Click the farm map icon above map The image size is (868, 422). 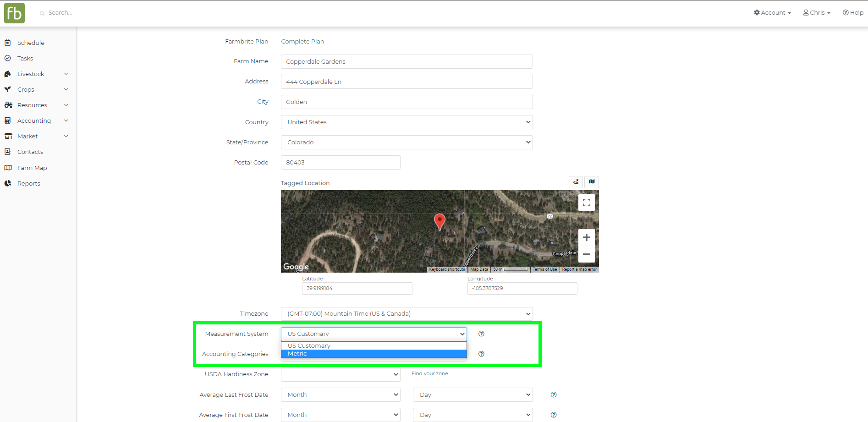(592, 182)
